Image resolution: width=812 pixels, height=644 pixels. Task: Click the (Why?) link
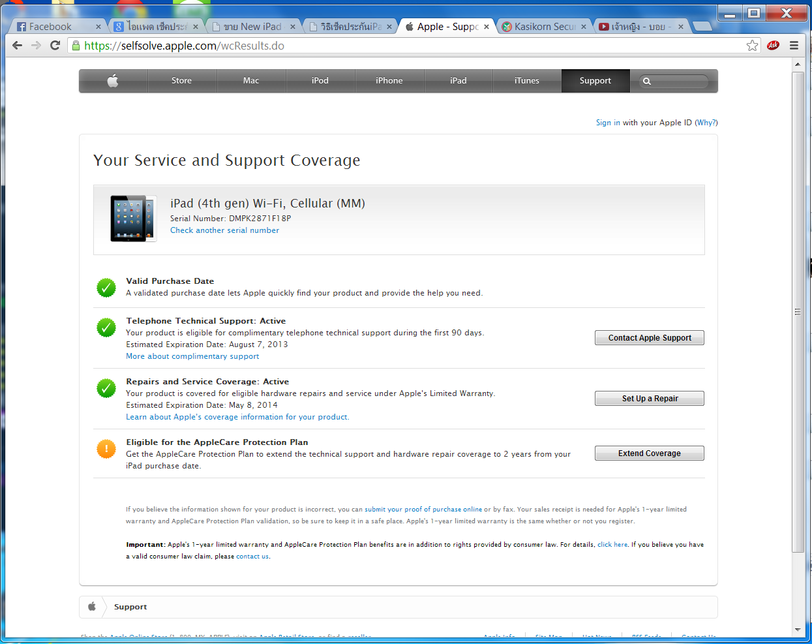706,123
